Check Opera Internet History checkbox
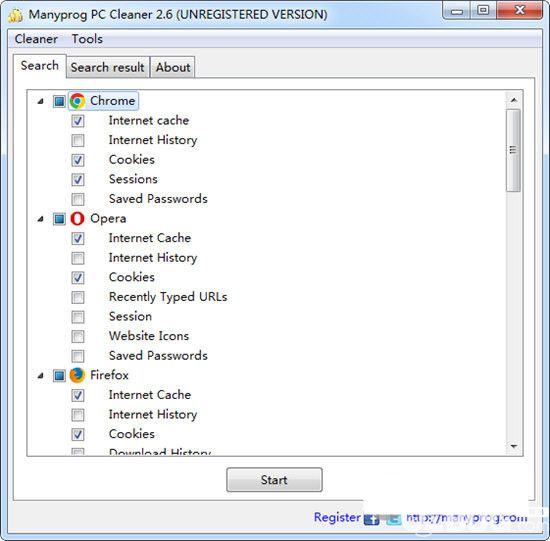This screenshot has height=541, width=550. (78, 258)
